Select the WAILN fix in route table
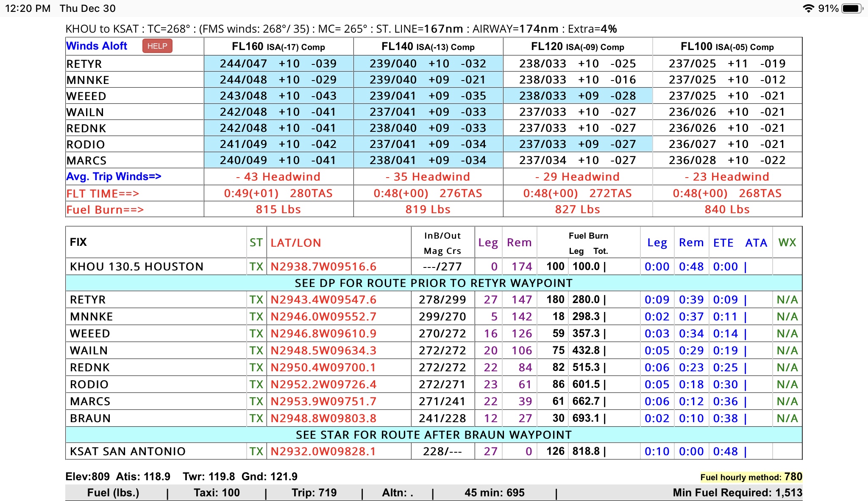The image size is (868, 501). (x=89, y=351)
